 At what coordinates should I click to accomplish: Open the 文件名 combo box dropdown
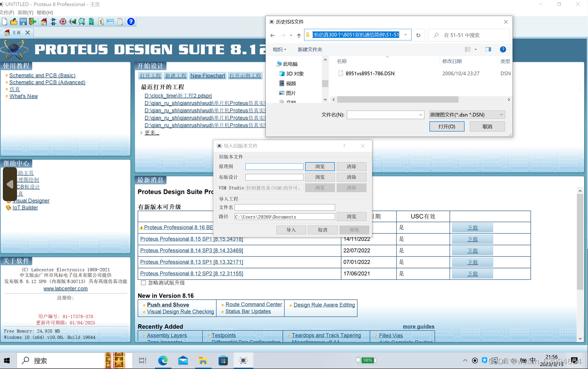(x=420, y=115)
